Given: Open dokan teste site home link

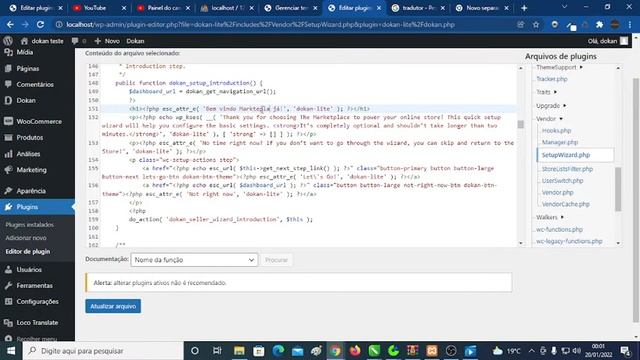Looking at the screenshot, I should 42,41.
